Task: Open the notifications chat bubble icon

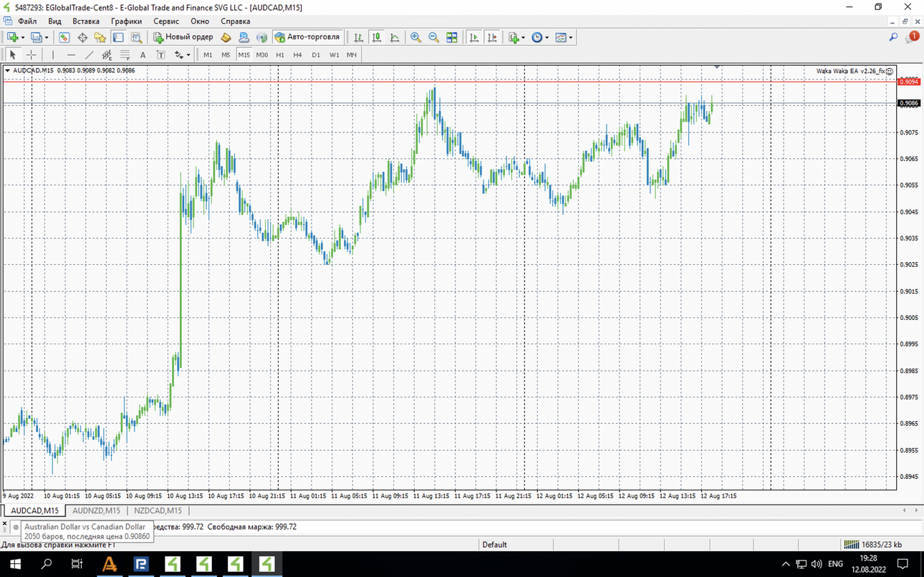Action: tap(912, 37)
